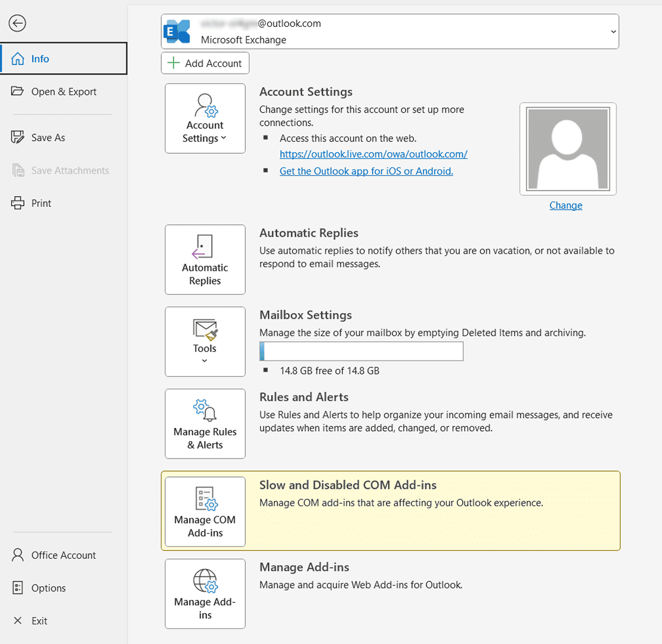The width and height of the screenshot is (662, 644).
Task: Click the Change profile picture link
Action: (x=565, y=205)
